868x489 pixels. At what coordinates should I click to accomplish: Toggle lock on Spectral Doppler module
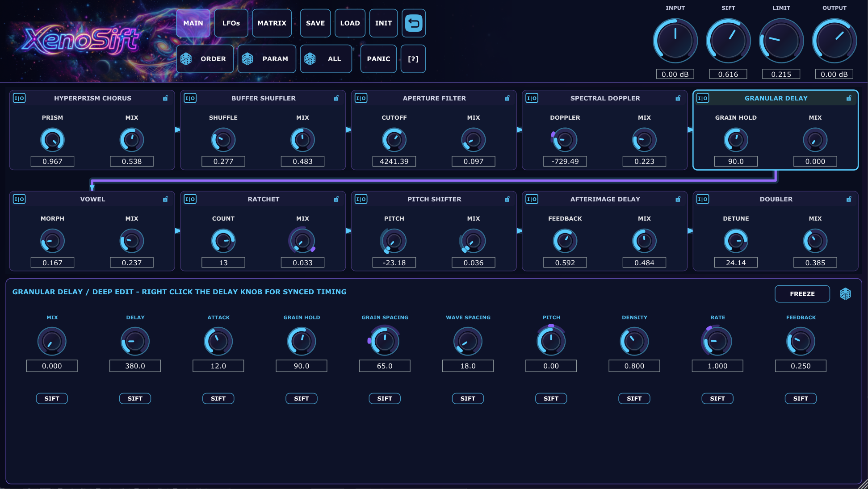pos(678,98)
